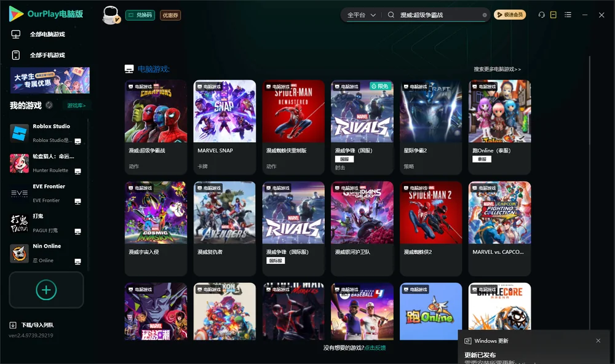Click the PC icon beside Roblox Studio

pyautogui.click(x=77, y=141)
